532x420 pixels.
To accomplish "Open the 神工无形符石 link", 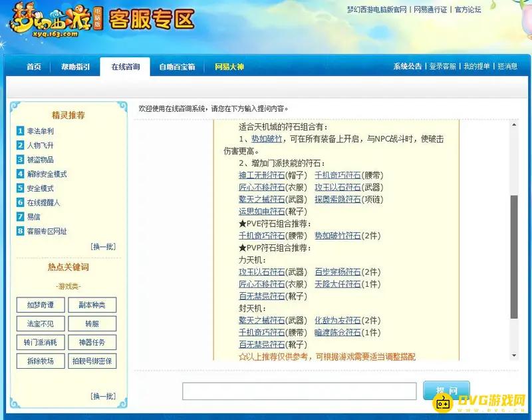I will coord(261,175).
